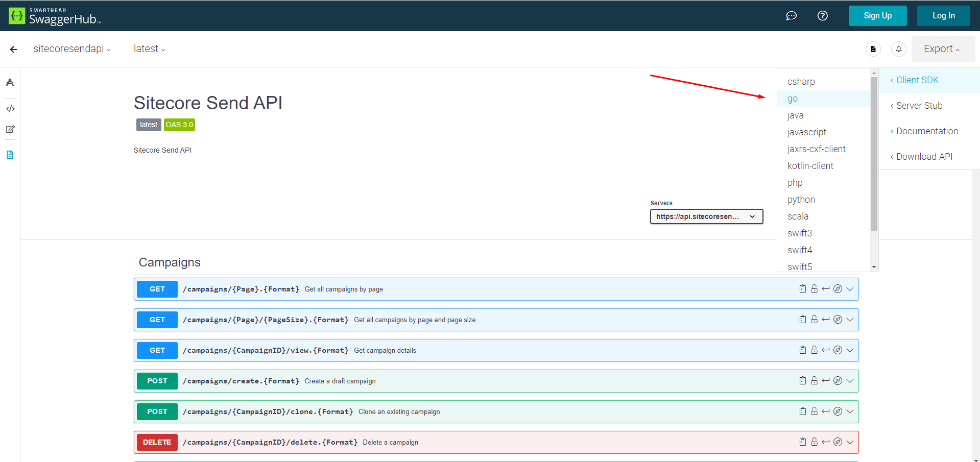Choose go client SDK
Screen dimensions: 980x462
(823, 99)
